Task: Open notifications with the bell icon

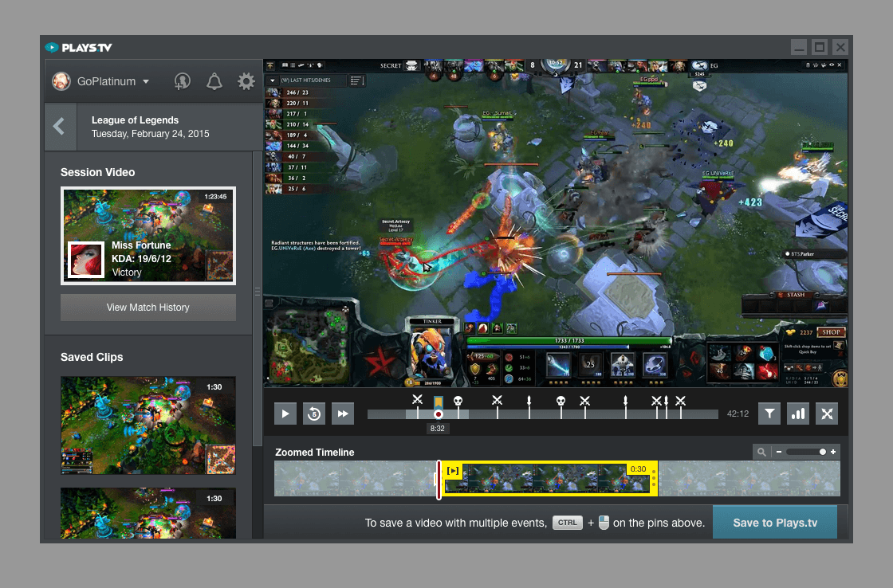Action: 214,81
